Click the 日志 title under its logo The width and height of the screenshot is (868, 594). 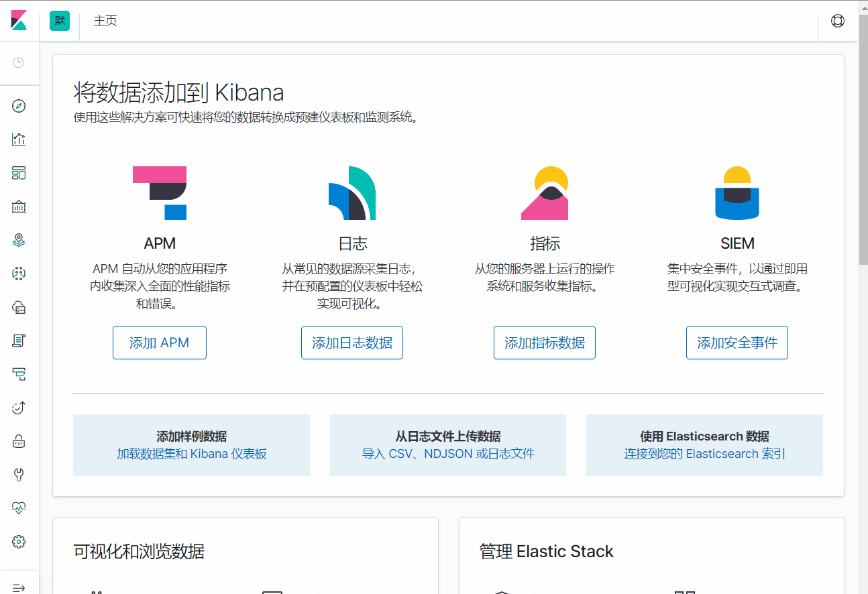352,243
